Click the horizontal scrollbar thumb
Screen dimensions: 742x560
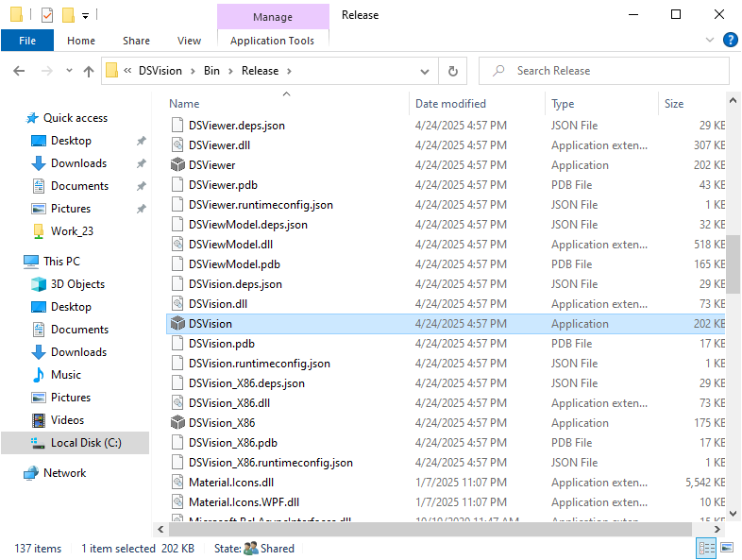point(430,529)
